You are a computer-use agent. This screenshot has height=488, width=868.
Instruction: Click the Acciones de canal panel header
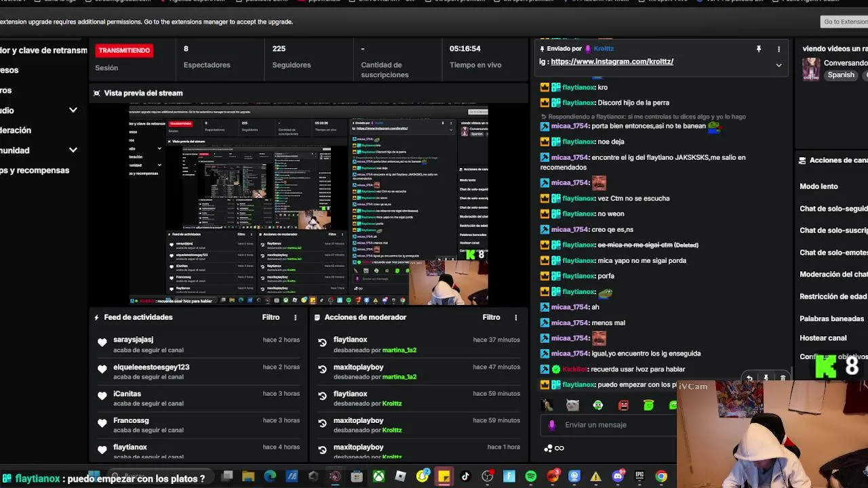(x=834, y=161)
